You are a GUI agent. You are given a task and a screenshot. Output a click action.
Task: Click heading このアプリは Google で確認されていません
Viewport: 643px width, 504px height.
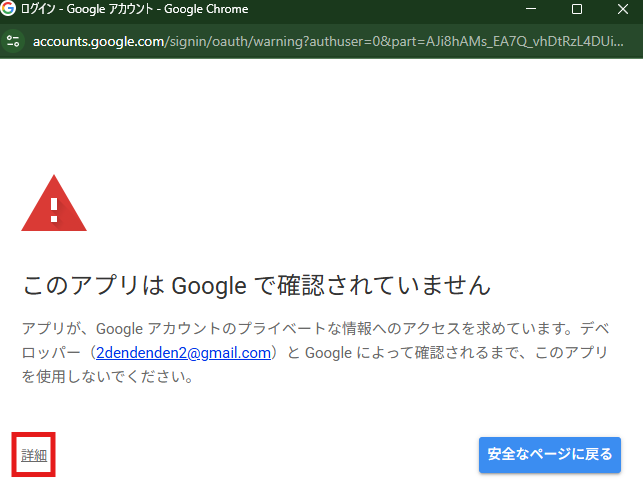pos(257,285)
